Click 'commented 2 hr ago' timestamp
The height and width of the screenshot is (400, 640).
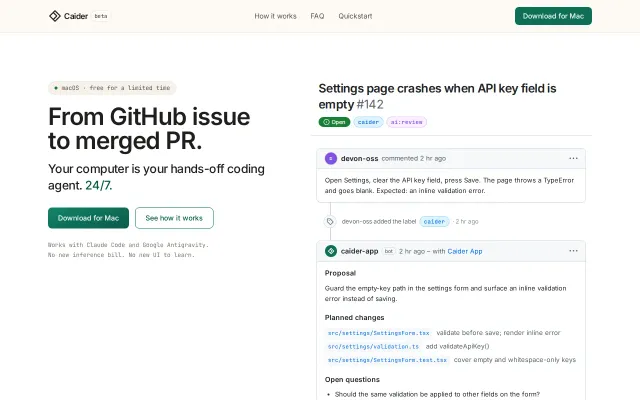[x=413, y=158]
